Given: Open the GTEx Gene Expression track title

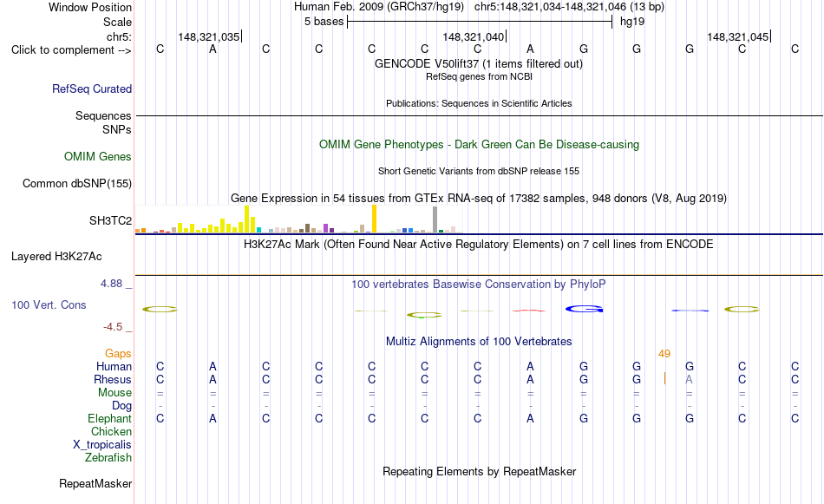Looking at the screenshot, I should point(479,199).
